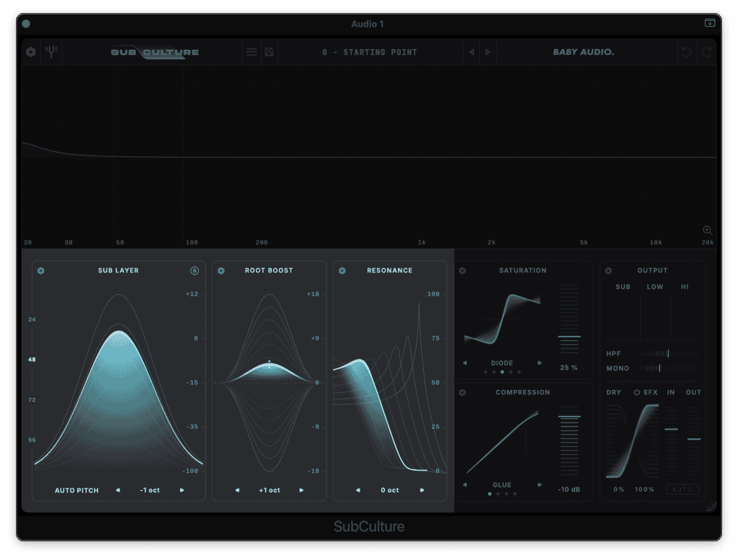Click the LOW band label in Output
Image resolution: width=738 pixels, height=560 pixels.
point(654,287)
